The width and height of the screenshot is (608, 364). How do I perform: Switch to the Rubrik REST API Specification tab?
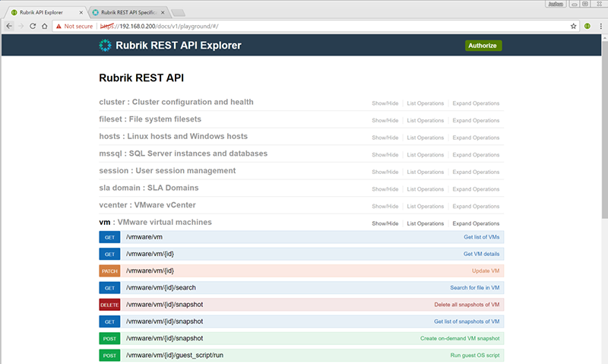pyautogui.click(x=128, y=12)
